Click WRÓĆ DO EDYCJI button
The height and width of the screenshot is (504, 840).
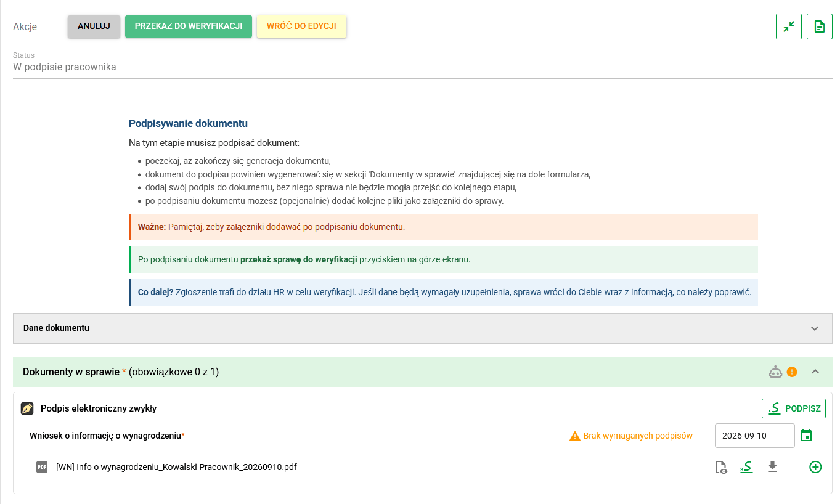click(301, 26)
